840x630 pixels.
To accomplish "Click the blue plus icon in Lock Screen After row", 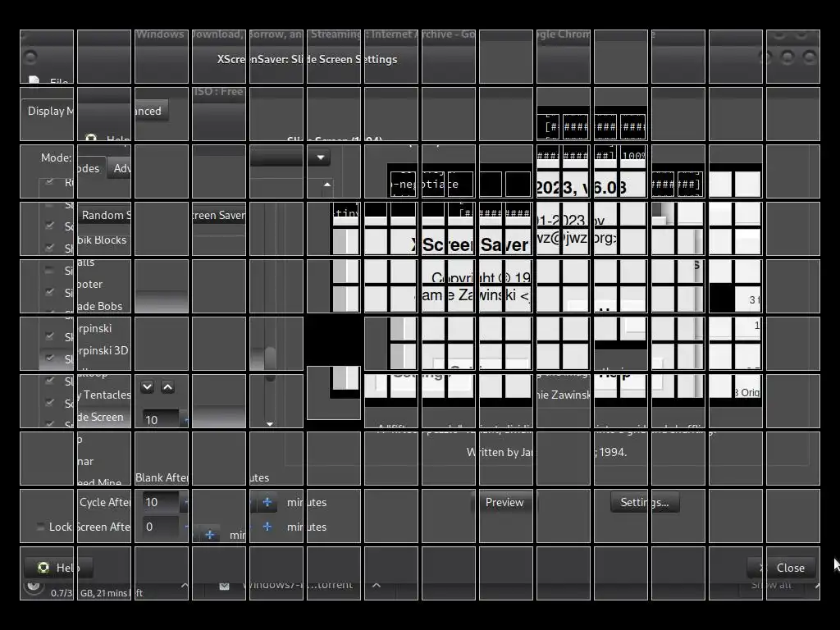I will [267, 527].
